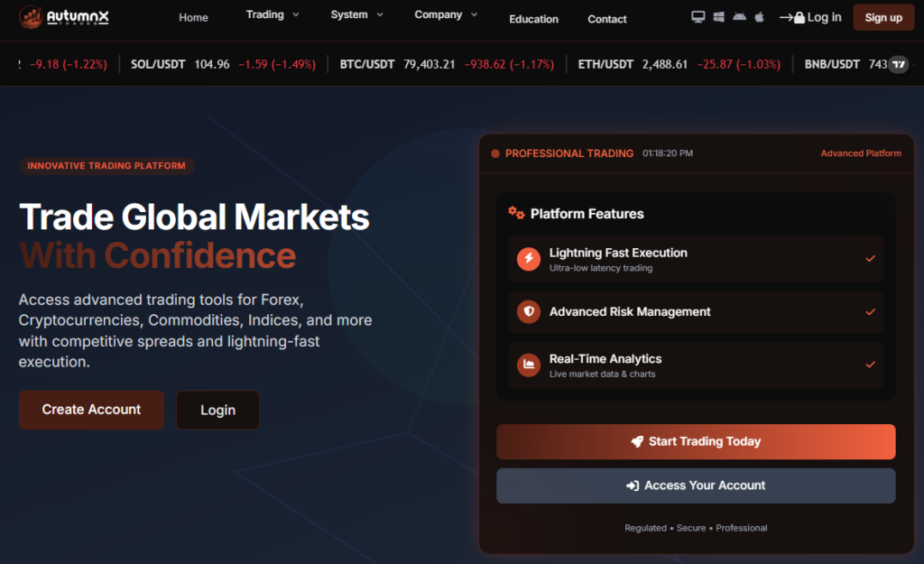The height and width of the screenshot is (564, 924).
Task: Open the desktop platform monitor icon
Action: 698,17
